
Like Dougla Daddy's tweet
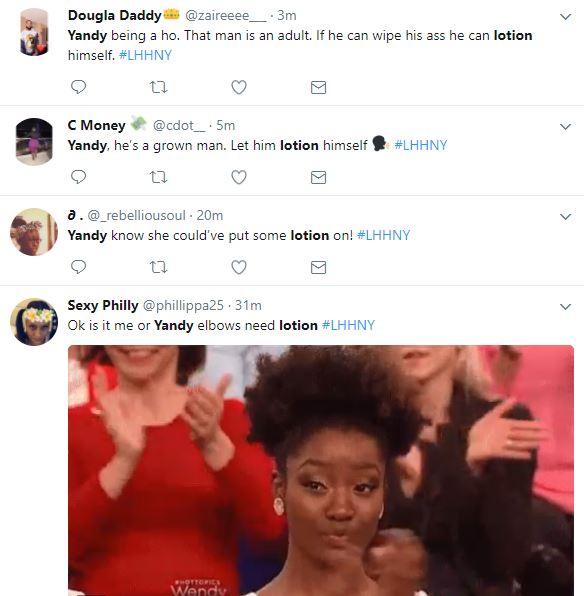239,87
